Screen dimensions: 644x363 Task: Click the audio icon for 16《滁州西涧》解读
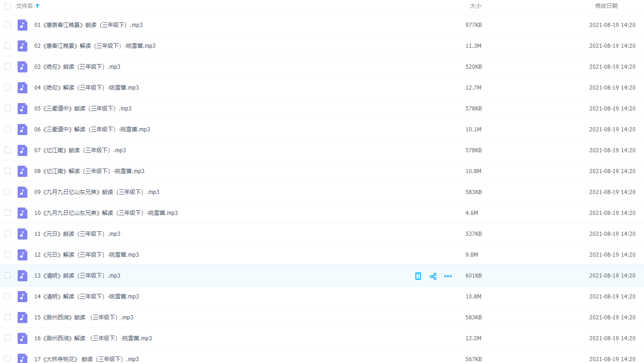pos(22,338)
